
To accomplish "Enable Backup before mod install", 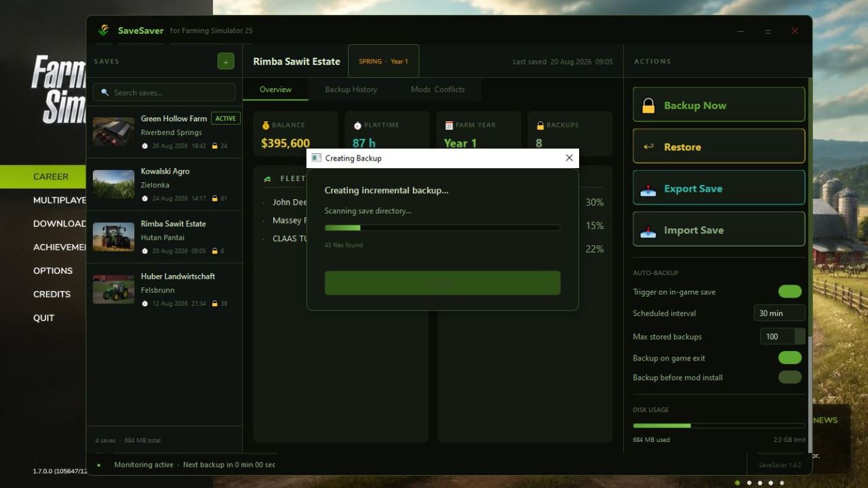I will 790,378.
